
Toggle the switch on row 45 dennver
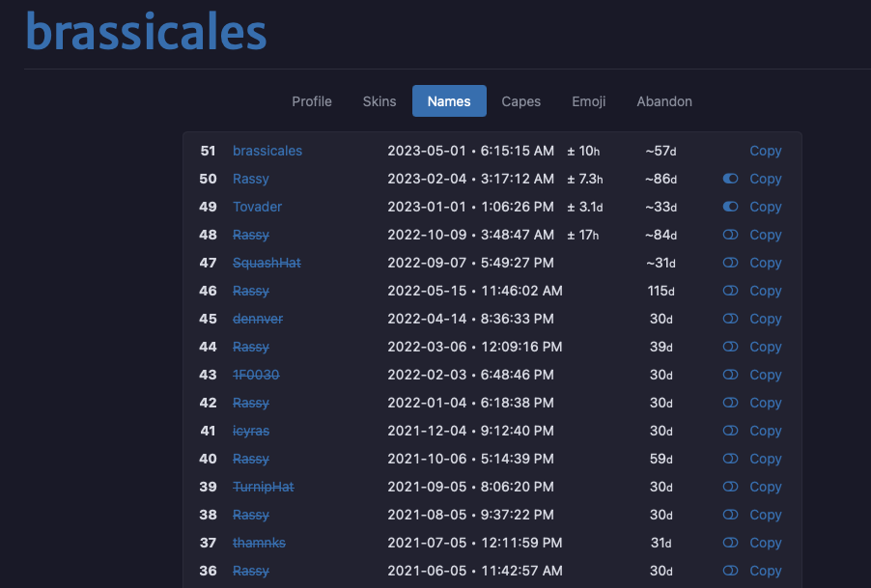point(730,319)
